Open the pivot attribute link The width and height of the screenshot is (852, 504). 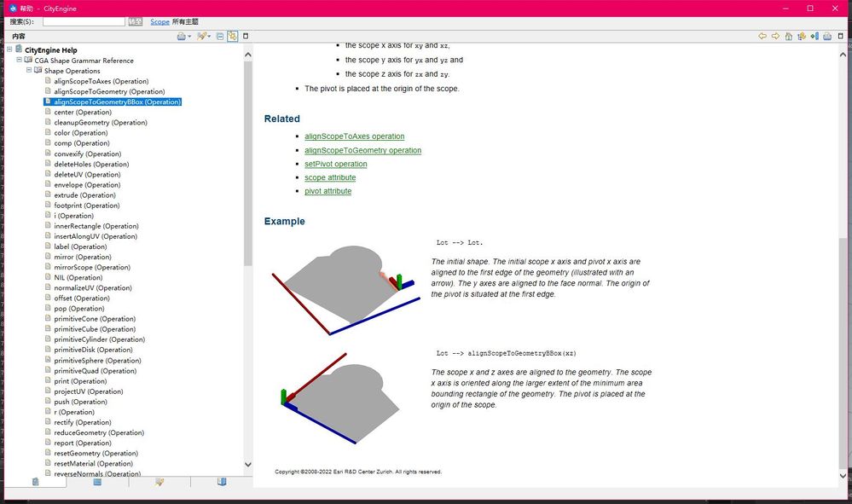coord(327,191)
